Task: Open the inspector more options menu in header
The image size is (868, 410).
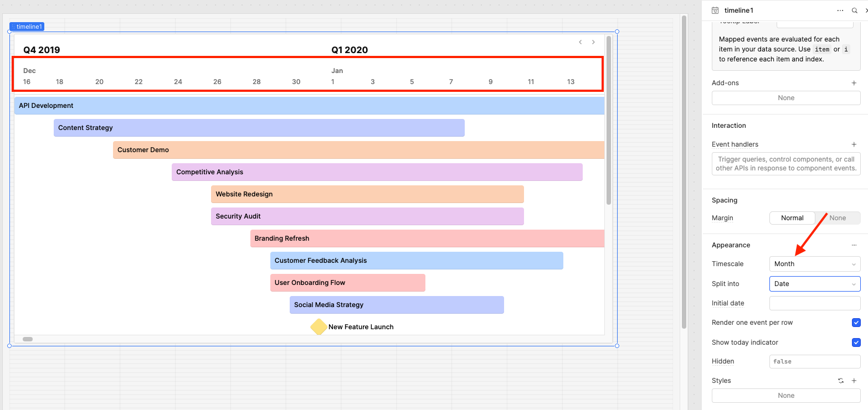Action: pyautogui.click(x=840, y=11)
